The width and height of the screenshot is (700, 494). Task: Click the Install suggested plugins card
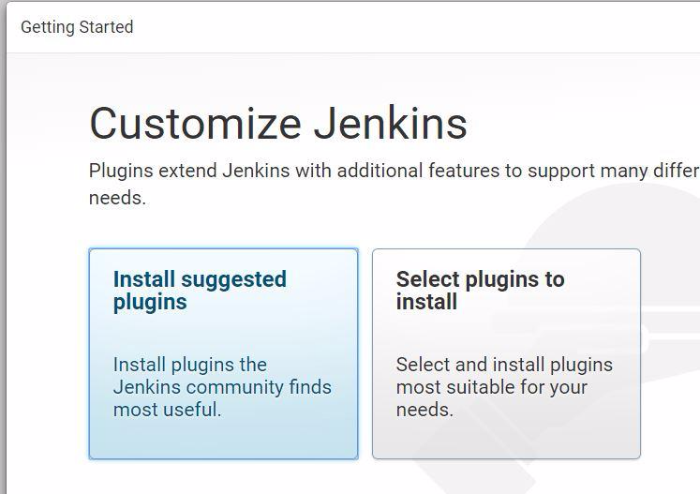(x=223, y=353)
